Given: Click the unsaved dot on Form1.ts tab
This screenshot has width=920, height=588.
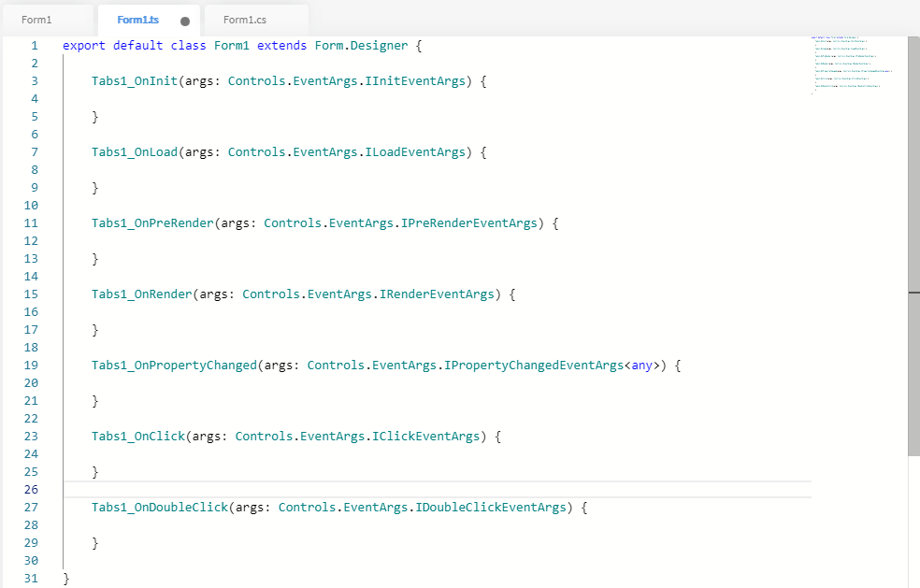Looking at the screenshot, I should [x=185, y=22].
